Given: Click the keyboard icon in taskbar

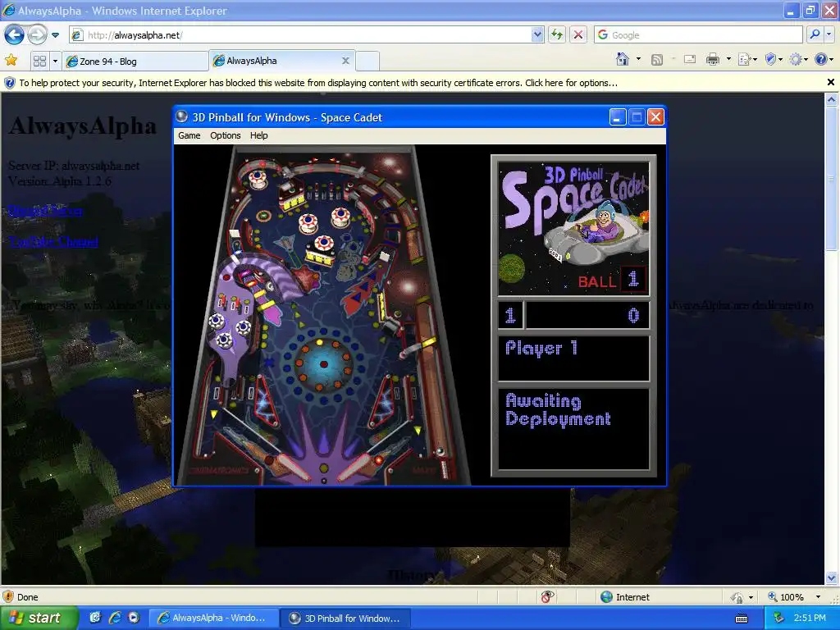Looking at the screenshot, I should pos(742,619).
